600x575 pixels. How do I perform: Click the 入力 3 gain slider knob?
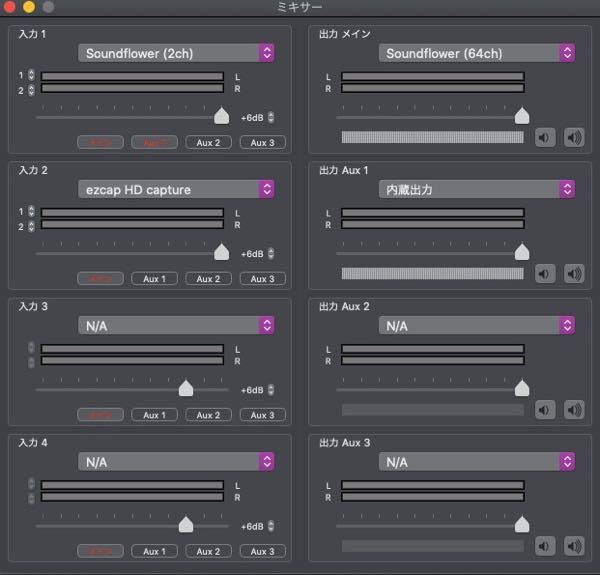coord(186,388)
